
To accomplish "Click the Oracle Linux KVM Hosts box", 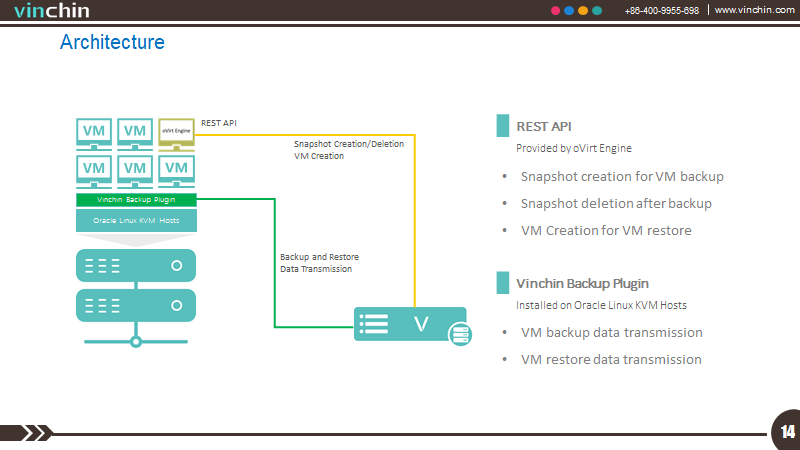I will tap(136, 220).
